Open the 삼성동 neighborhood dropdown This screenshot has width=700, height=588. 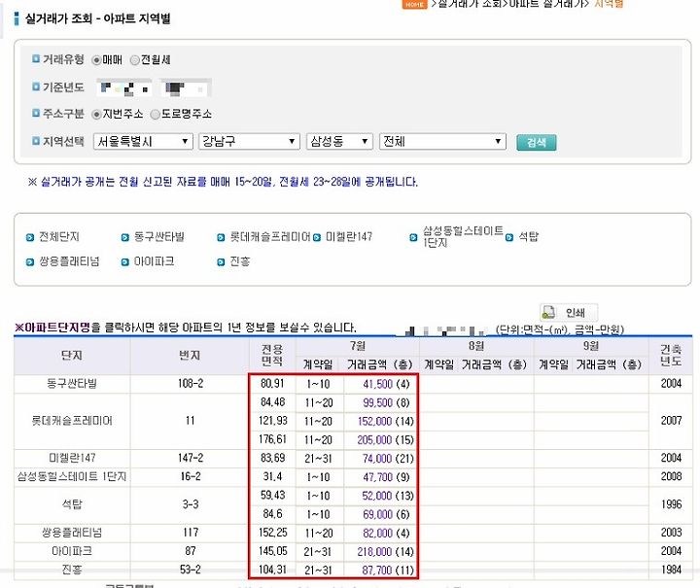339,142
